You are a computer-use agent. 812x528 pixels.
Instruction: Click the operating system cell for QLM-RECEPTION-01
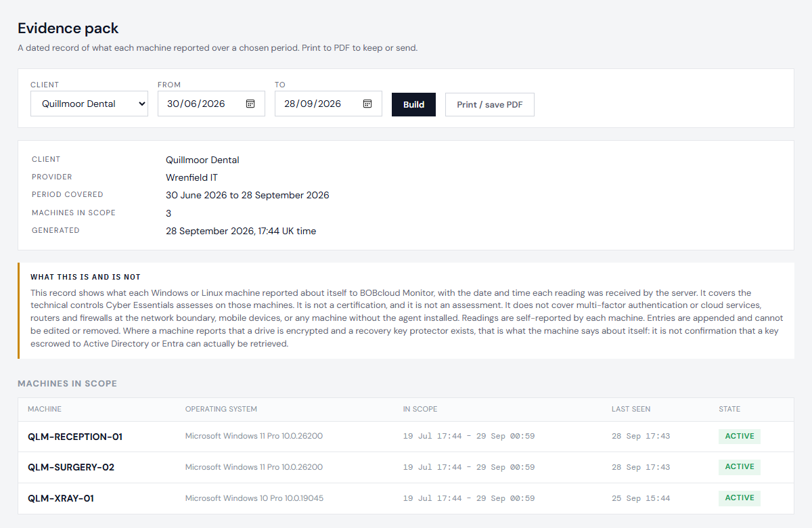click(x=254, y=436)
